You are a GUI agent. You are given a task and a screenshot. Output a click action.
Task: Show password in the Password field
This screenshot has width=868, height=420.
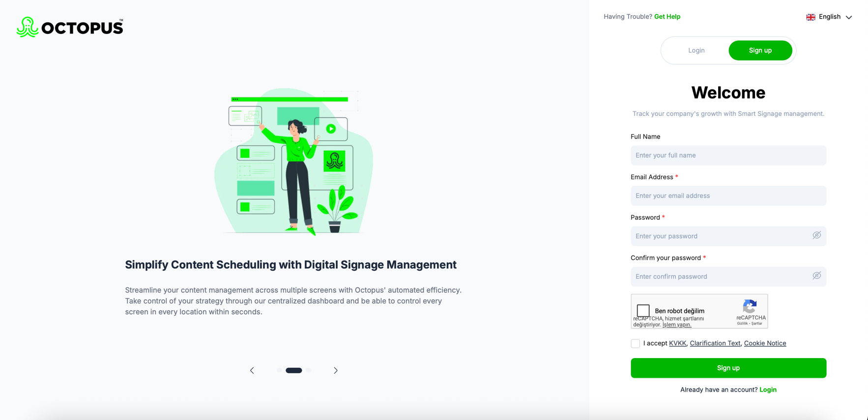tap(816, 235)
